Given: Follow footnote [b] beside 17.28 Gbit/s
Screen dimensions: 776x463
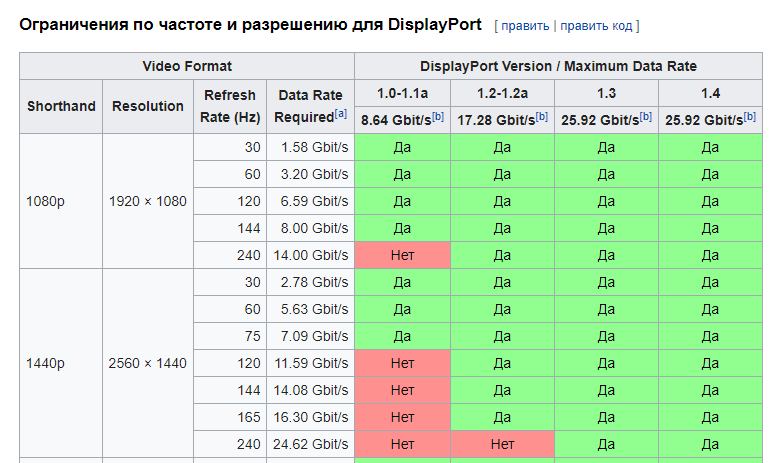Looking at the screenshot, I should [x=542, y=116].
